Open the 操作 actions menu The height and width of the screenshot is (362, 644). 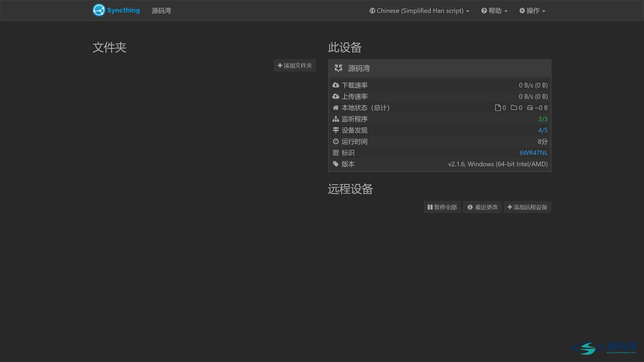point(532,11)
